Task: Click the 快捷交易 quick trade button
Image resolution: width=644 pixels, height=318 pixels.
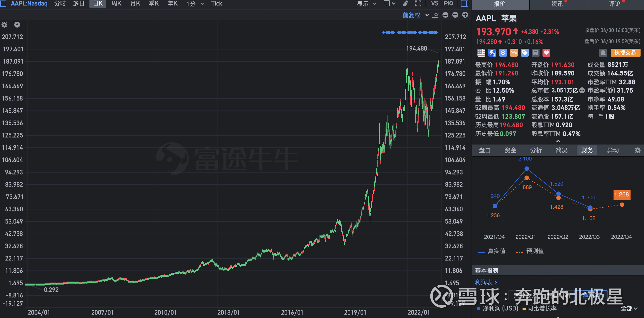Action: (626, 52)
